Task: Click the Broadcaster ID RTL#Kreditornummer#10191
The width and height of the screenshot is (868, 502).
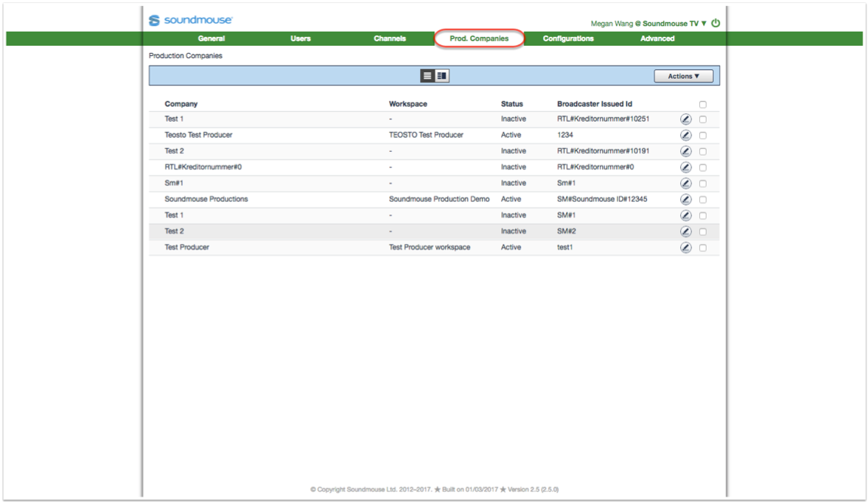Action: coord(603,150)
